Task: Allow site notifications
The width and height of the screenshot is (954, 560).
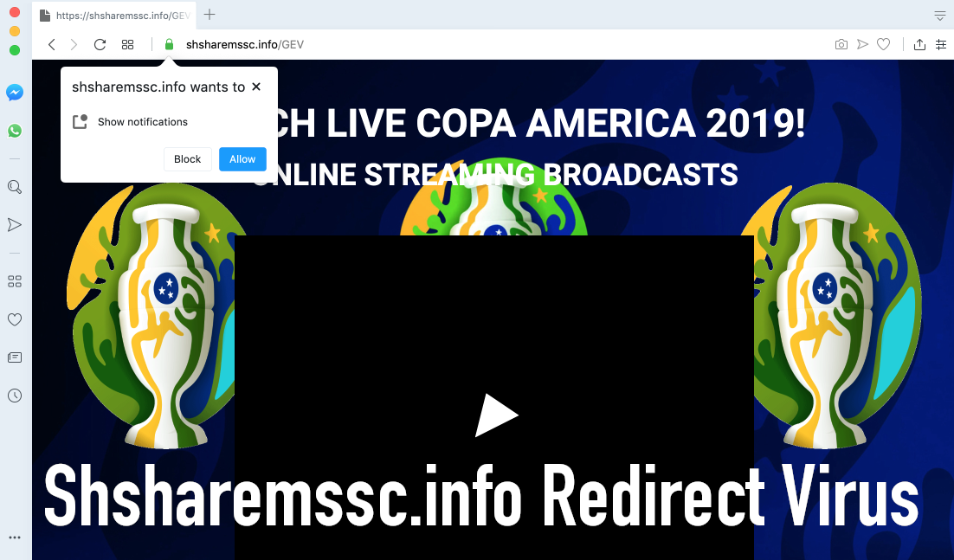Action: (242, 158)
